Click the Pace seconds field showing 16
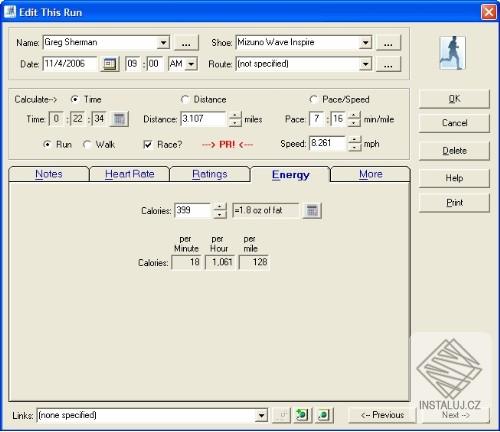This screenshot has width=500, height=432. pos(338,119)
